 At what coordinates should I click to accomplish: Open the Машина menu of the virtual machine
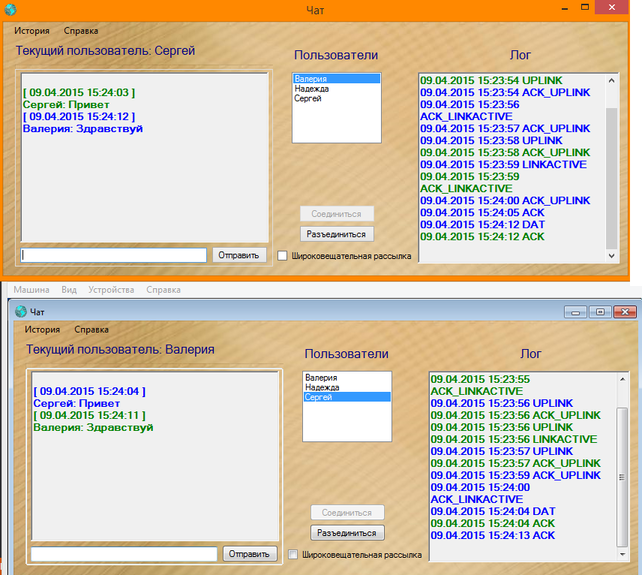32,290
